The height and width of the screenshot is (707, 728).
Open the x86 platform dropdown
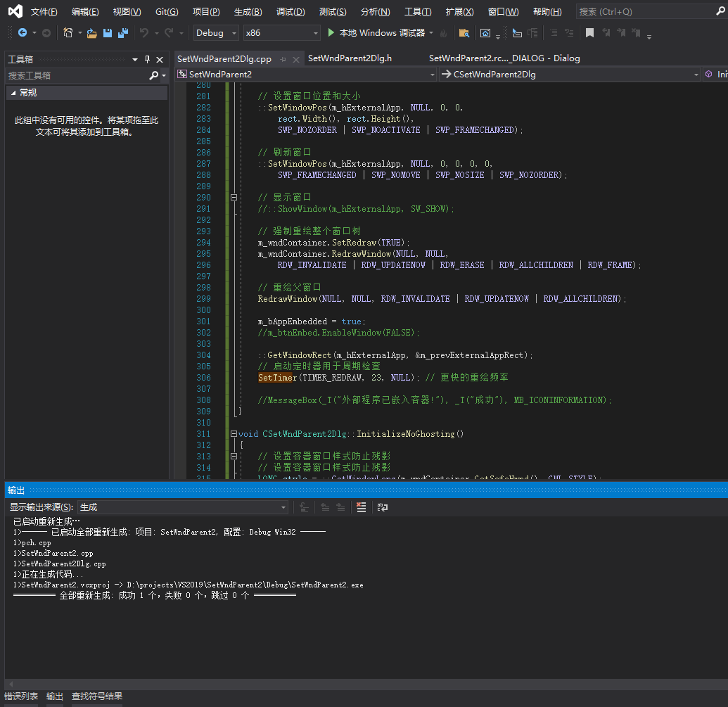point(282,32)
